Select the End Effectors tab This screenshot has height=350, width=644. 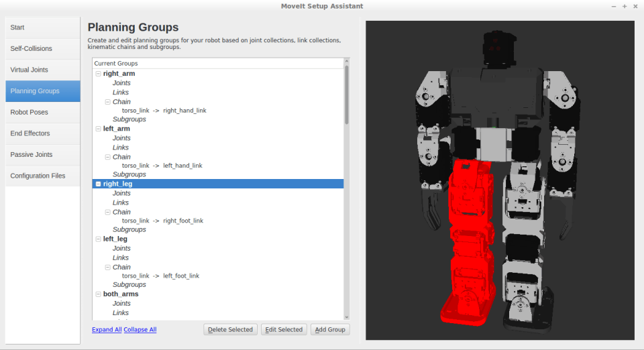click(x=43, y=133)
